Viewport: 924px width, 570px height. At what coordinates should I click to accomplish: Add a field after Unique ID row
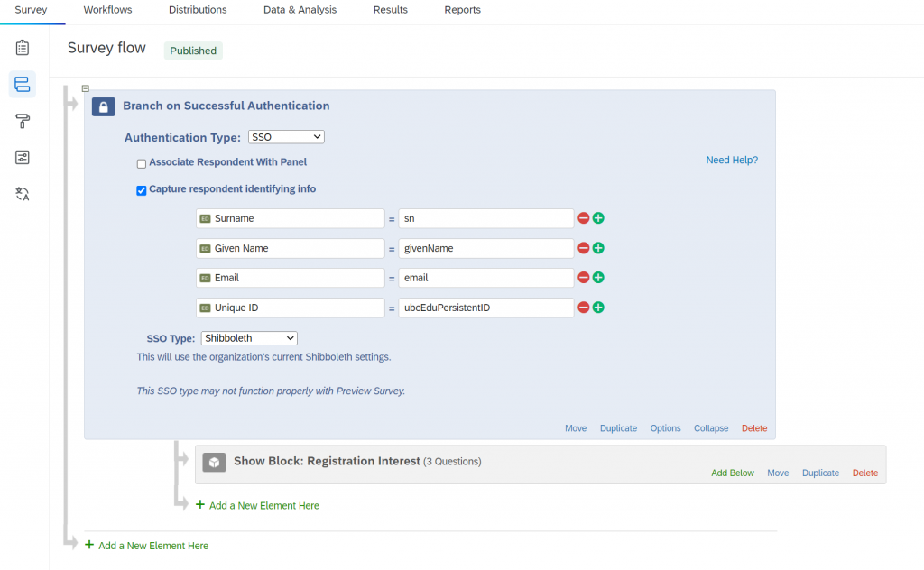coord(598,308)
